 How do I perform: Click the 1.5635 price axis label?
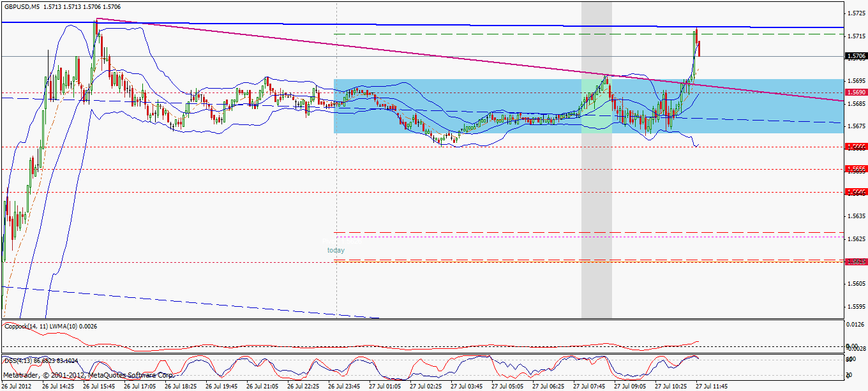pyautogui.click(x=856, y=216)
